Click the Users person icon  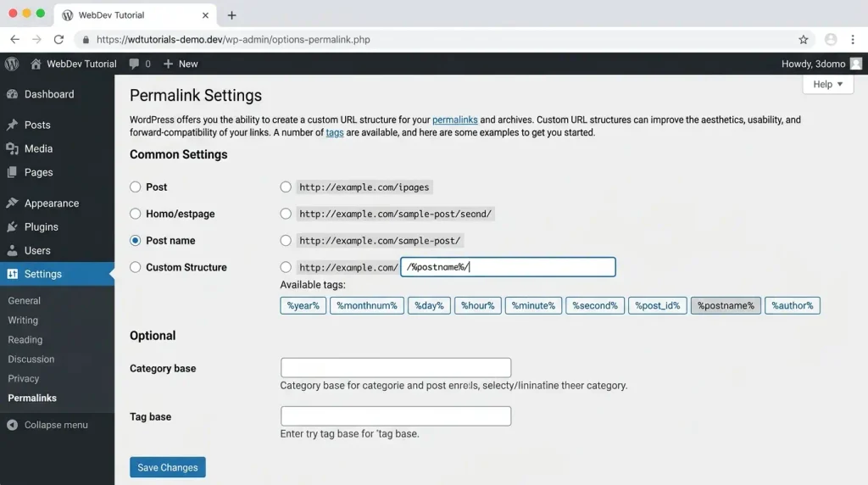click(x=12, y=250)
